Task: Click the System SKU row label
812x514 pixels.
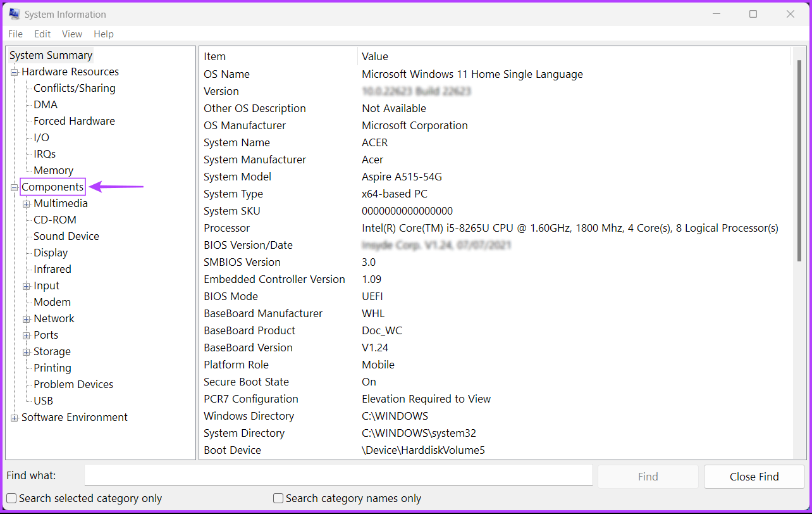Action: coord(232,211)
